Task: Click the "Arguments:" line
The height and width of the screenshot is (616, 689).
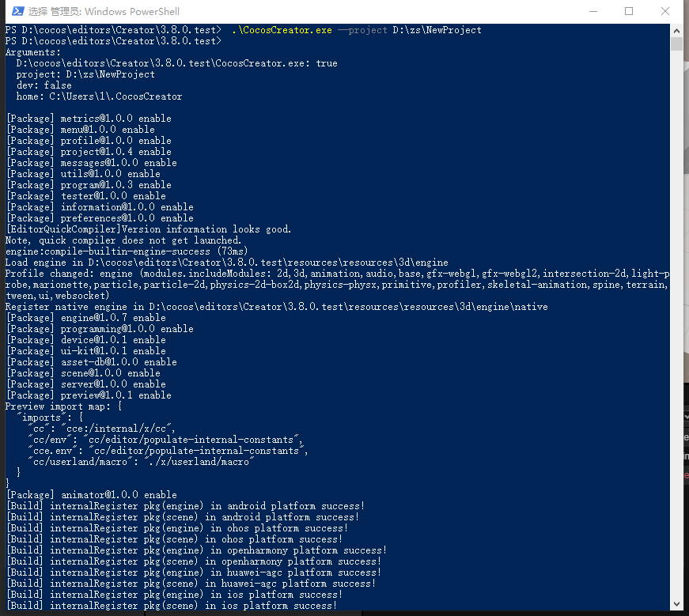Action: pyautogui.click(x=33, y=52)
